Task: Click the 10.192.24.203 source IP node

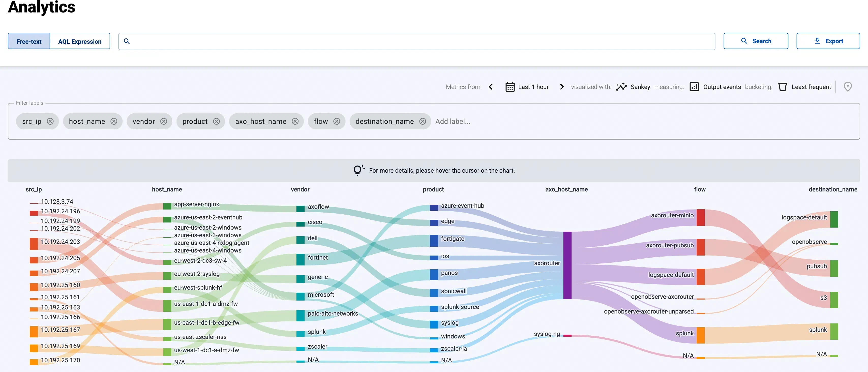Action: coord(34,244)
